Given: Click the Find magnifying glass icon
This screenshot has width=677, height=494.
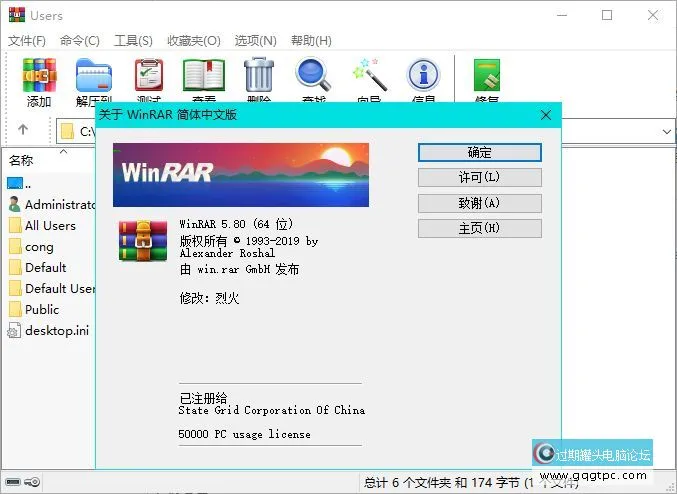Looking at the screenshot, I should point(313,75).
